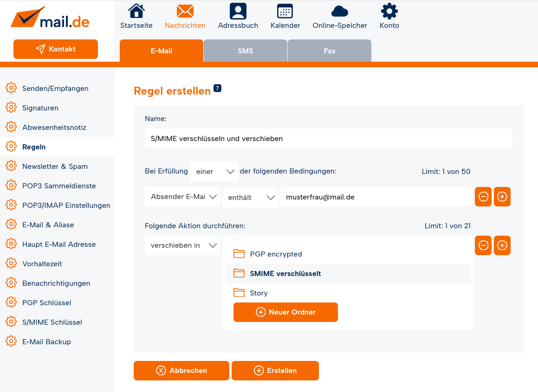Select the 'PGP encrypted' folder

click(x=276, y=254)
